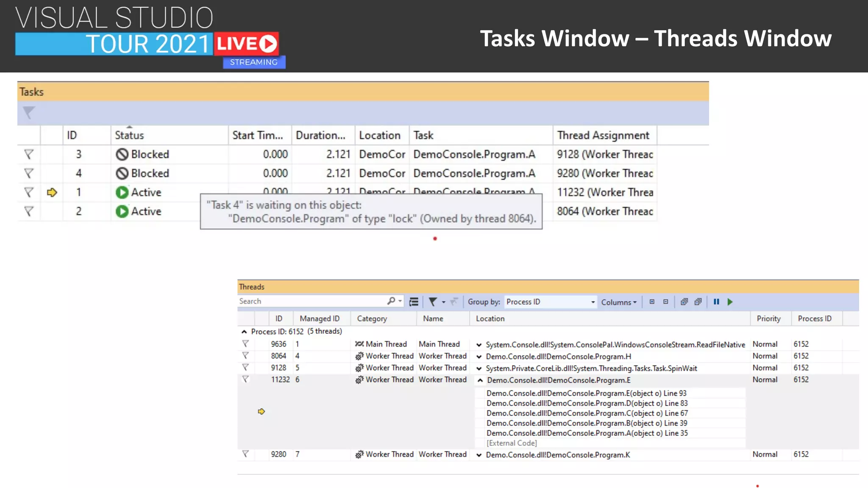Image resolution: width=868 pixels, height=488 pixels.
Task: Click the Threads Search input field
Action: pyautogui.click(x=312, y=301)
